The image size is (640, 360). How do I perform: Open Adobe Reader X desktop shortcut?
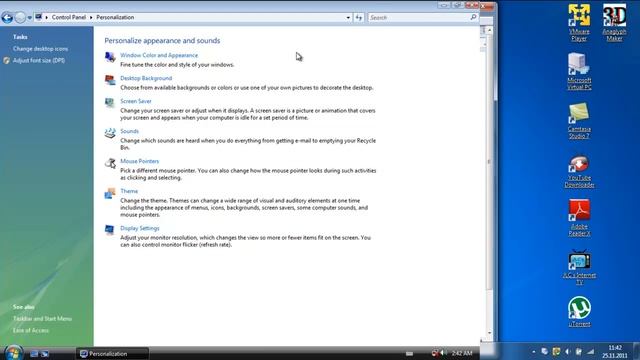click(x=579, y=218)
